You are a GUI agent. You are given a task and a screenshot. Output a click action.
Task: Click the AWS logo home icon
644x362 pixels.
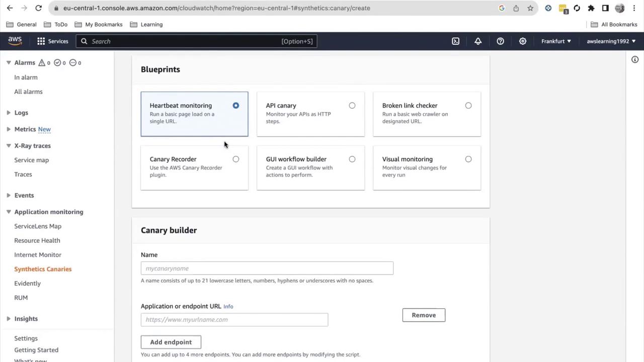[15, 41]
